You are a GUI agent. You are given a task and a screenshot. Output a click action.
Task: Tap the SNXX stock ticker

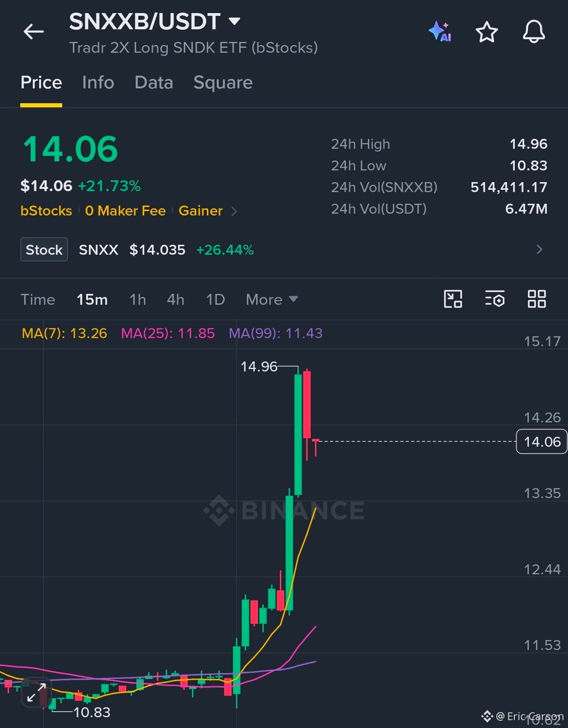[99, 250]
